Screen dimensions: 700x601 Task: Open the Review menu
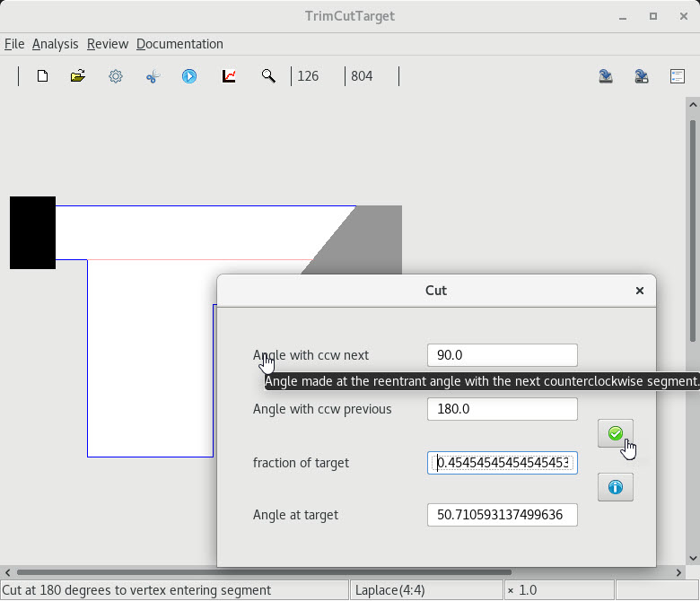tap(108, 44)
